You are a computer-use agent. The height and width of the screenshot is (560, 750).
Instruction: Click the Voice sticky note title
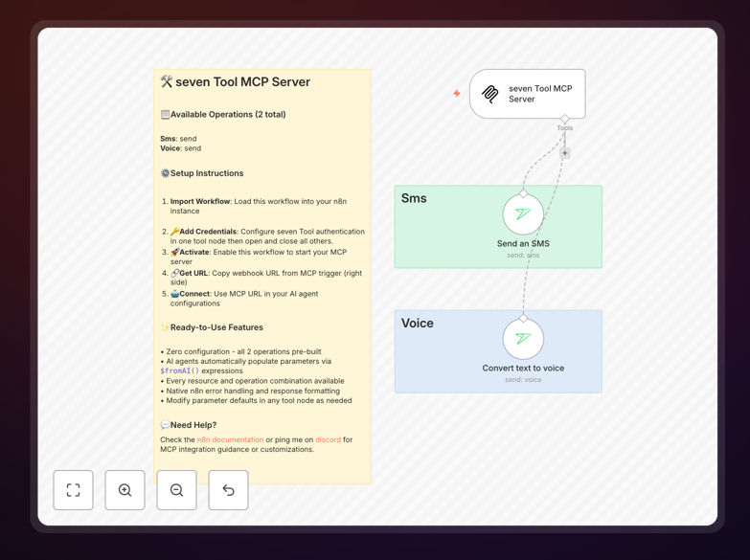(x=417, y=324)
